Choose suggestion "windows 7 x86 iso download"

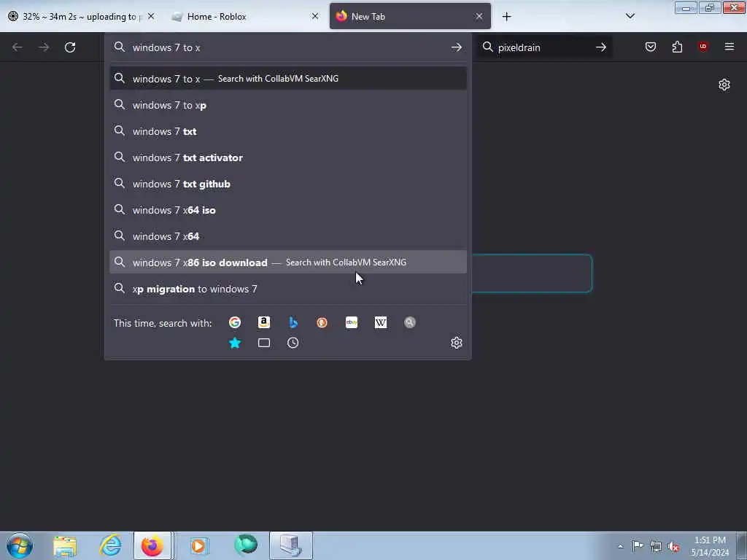[287, 262]
